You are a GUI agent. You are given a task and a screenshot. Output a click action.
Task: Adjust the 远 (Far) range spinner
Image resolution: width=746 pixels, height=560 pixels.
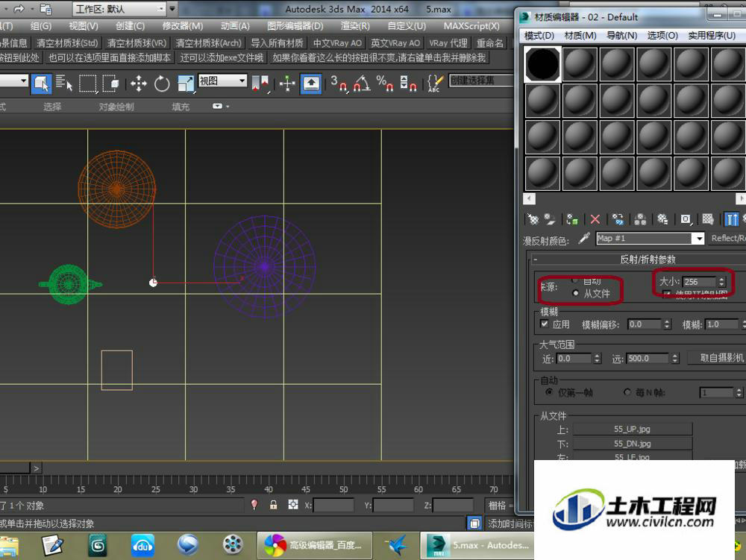tap(674, 359)
